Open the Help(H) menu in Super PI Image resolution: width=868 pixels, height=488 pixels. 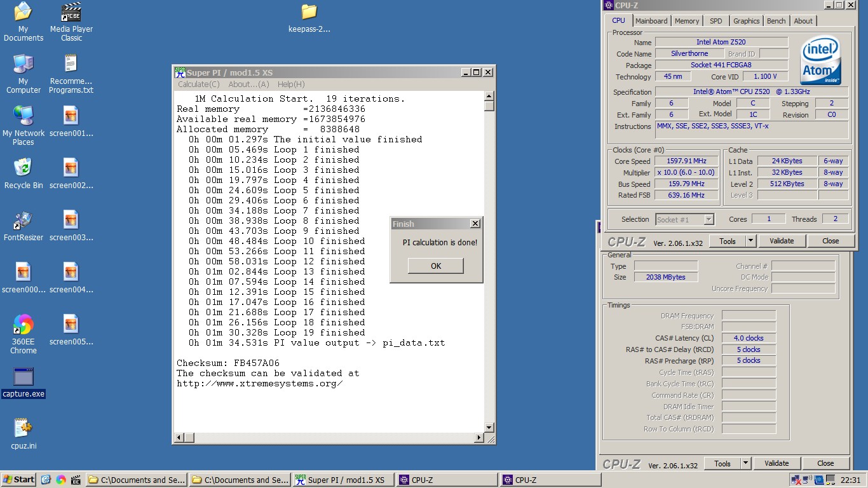291,84
